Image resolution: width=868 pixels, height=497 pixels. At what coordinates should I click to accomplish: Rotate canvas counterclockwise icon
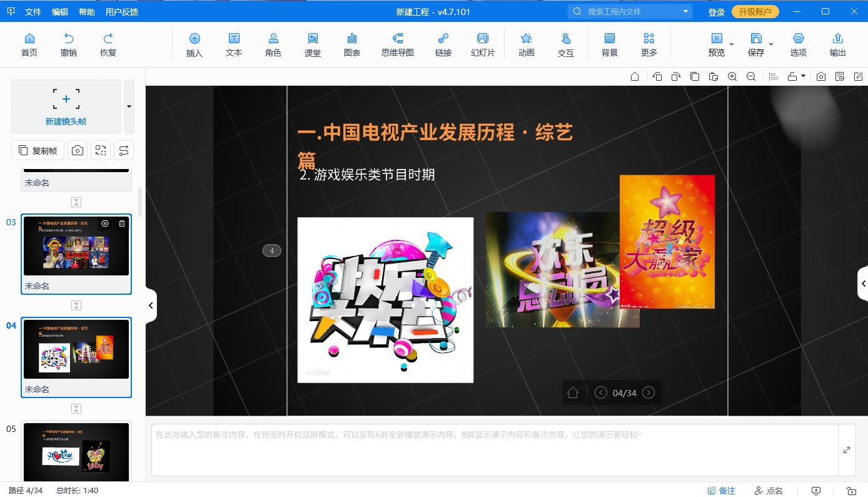[657, 76]
